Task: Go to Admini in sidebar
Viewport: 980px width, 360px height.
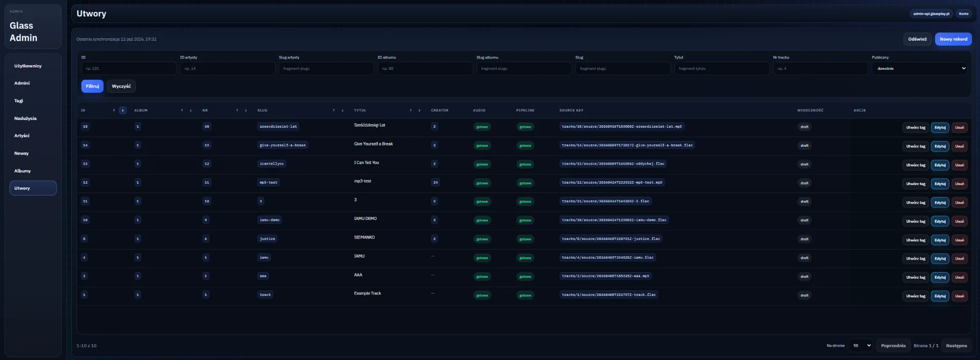Action: (33, 83)
